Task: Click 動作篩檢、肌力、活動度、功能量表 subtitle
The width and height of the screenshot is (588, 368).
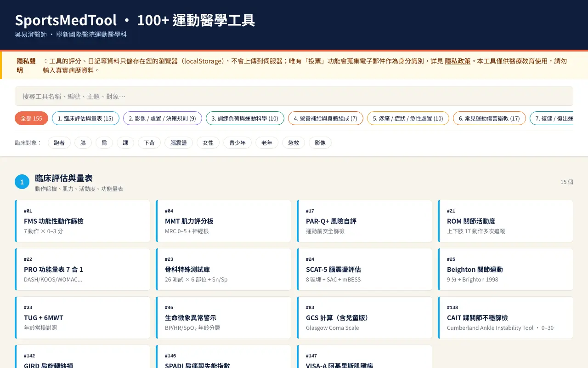Action: coord(79,189)
